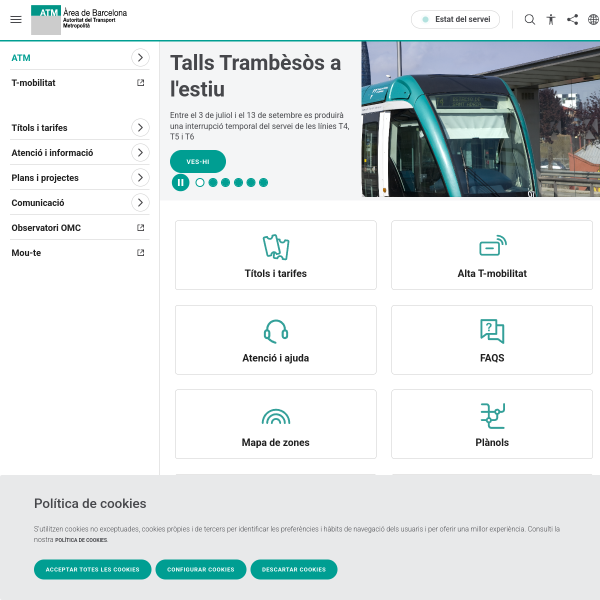The image size is (600, 600).
Task: Click the external link icon beside T-mobilitat
Action: [140, 83]
